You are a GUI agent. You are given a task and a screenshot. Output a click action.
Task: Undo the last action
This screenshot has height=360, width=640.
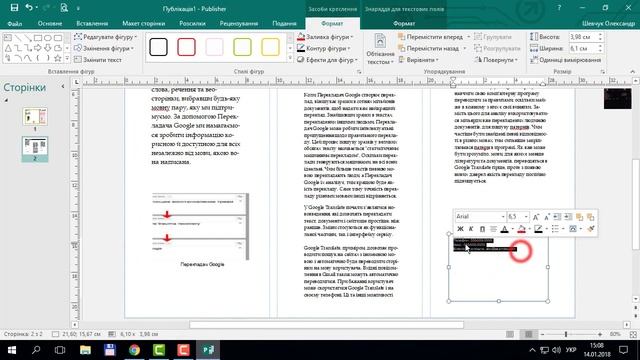(29, 8)
